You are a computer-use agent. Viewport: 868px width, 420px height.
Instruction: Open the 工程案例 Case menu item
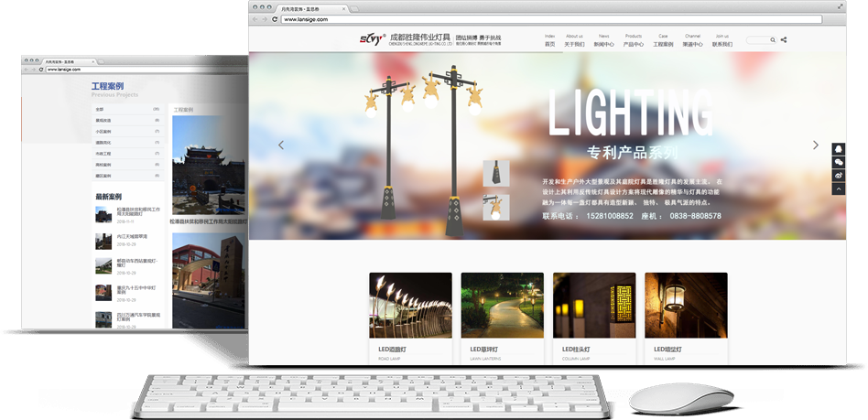[x=663, y=40]
